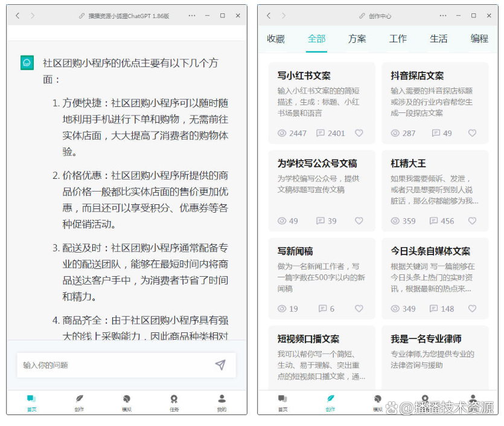The height and width of the screenshot is (426, 504).
Task: Click the paper plane send icon
Action: (220, 364)
